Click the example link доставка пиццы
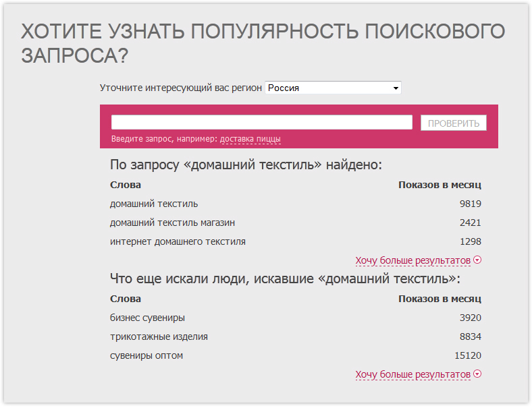The width and height of the screenshot is (532, 410). click(x=250, y=139)
